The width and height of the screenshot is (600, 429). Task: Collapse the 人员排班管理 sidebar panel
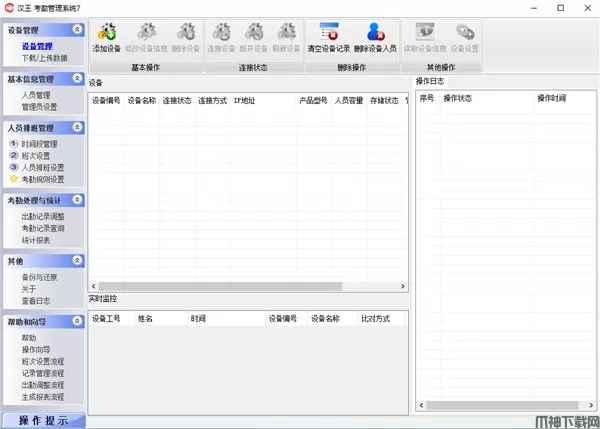pos(77,127)
